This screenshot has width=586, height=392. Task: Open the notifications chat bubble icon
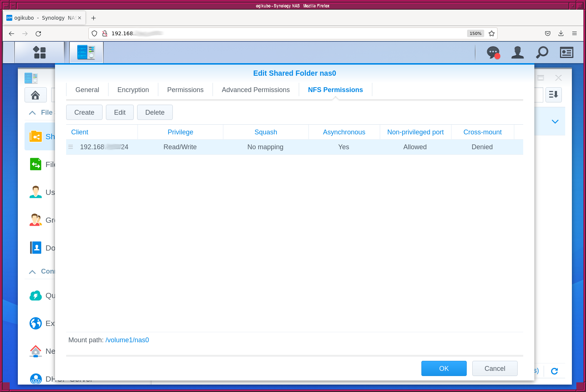pyautogui.click(x=493, y=52)
